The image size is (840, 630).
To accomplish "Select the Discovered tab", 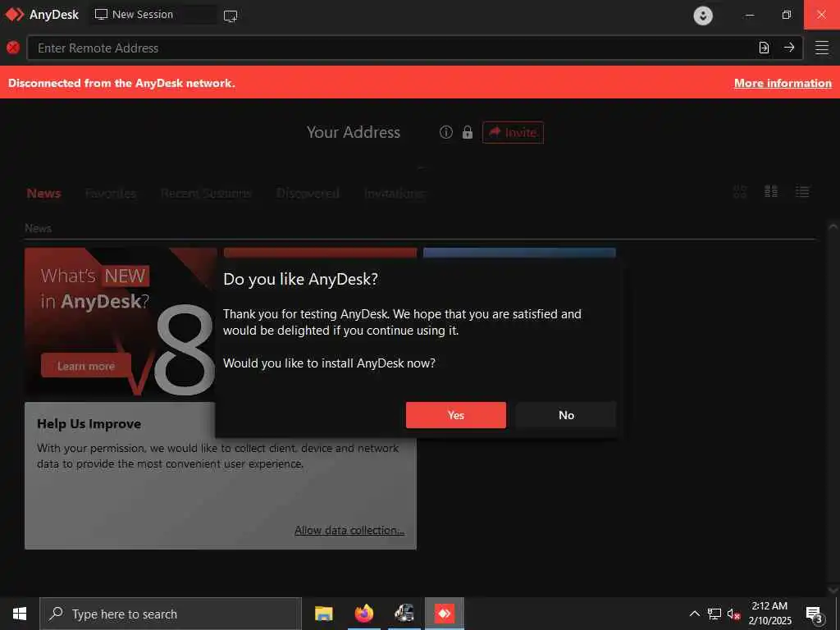I will pyautogui.click(x=308, y=193).
